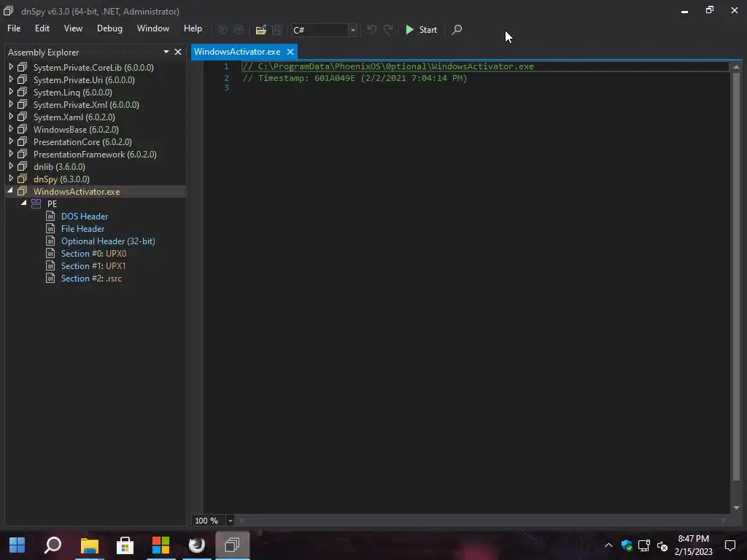Open the View menu

73,28
